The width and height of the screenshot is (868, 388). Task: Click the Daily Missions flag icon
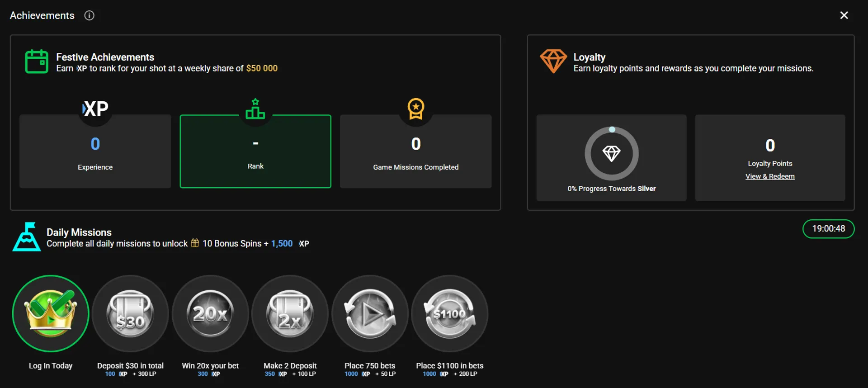27,237
